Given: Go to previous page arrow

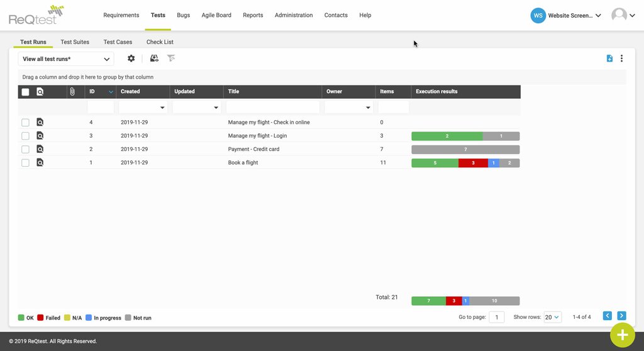Looking at the screenshot, I should coord(608,316).
